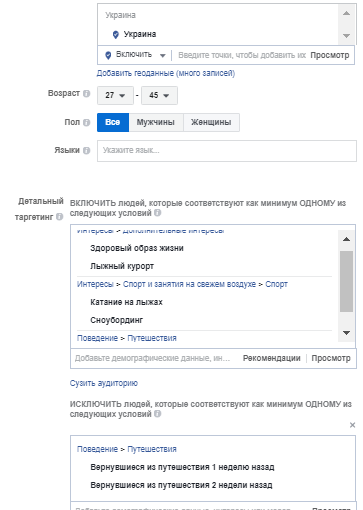Click the location search input field
Screen dimensions: 363x510
pos(242,55)
